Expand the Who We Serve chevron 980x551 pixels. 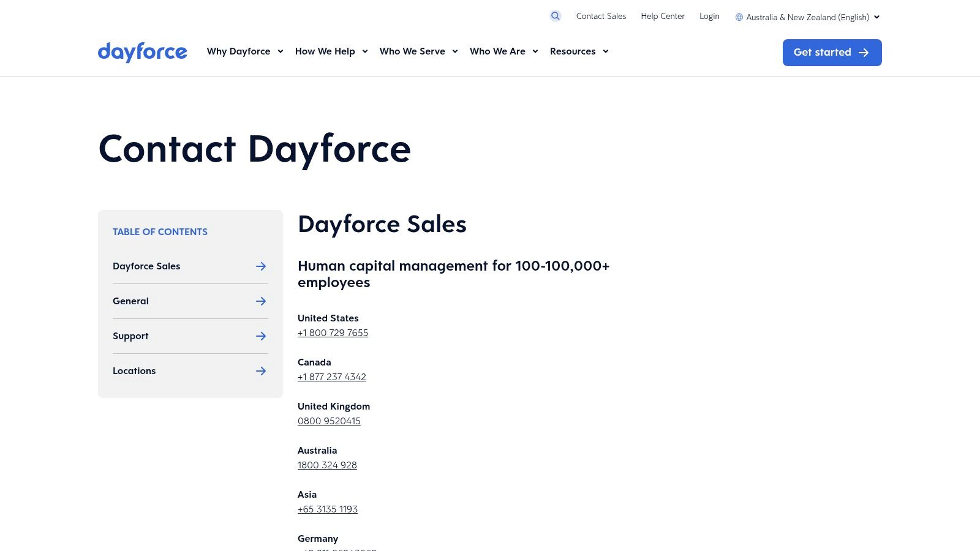[x=455, y=51]
